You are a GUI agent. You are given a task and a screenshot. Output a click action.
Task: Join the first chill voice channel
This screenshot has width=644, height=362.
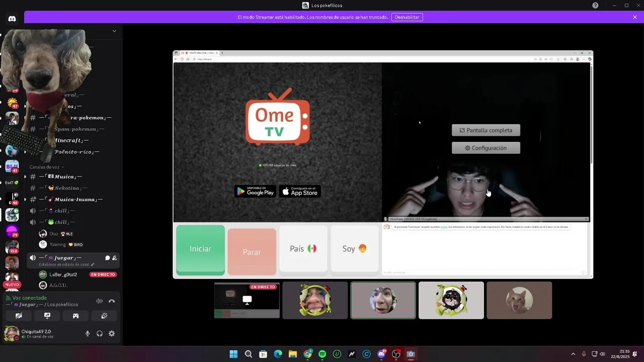click(x=73, y=211)
